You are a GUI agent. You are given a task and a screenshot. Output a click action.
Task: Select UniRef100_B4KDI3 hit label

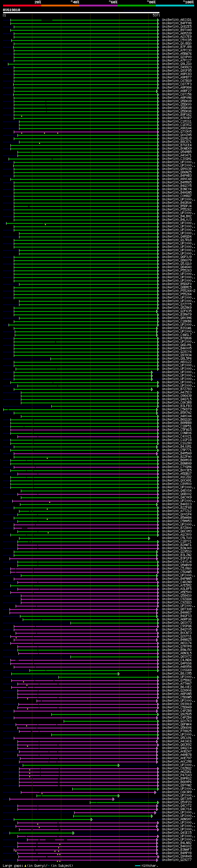click(x=176, y=504)
